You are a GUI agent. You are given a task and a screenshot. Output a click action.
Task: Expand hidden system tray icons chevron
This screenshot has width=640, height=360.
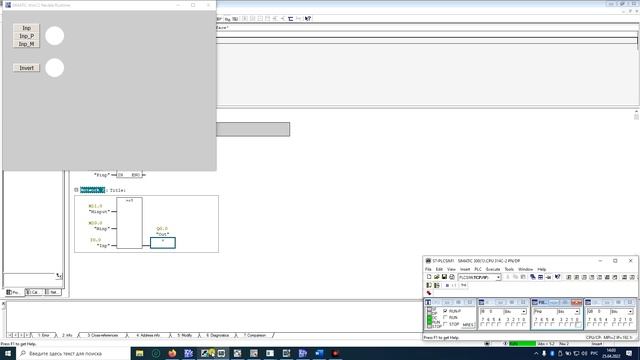click(536, 353)
